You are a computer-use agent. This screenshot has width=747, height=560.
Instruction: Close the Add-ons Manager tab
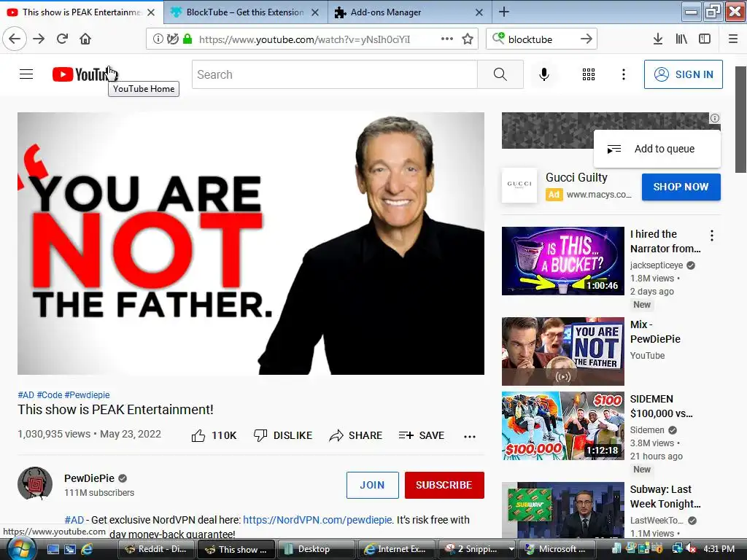click(x=479, y=12)
